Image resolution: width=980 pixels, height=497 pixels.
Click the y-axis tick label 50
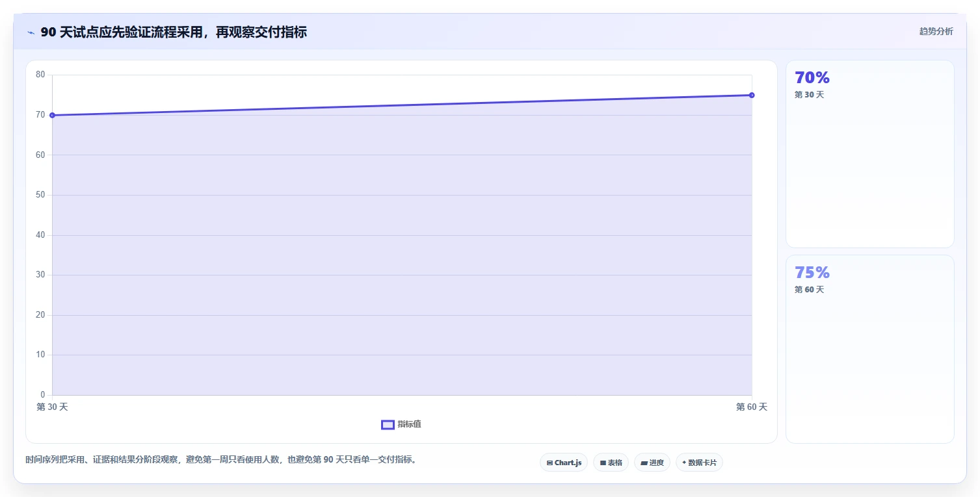[40, 195]
